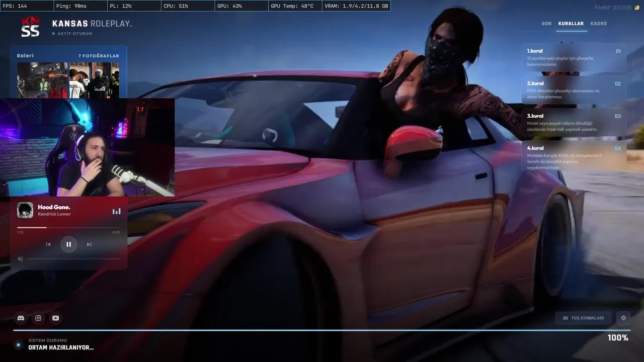This screenshot has width=644, height=362.
Task: Click the KANSAS ROLEPLAY title
Action: click(x=92, y=24)
